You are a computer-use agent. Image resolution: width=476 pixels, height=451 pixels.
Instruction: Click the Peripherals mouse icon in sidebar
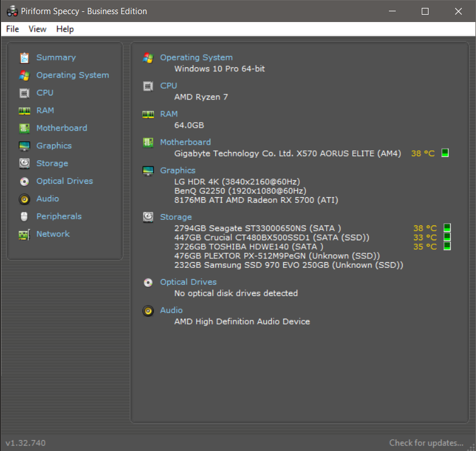(x=24, y=216)
